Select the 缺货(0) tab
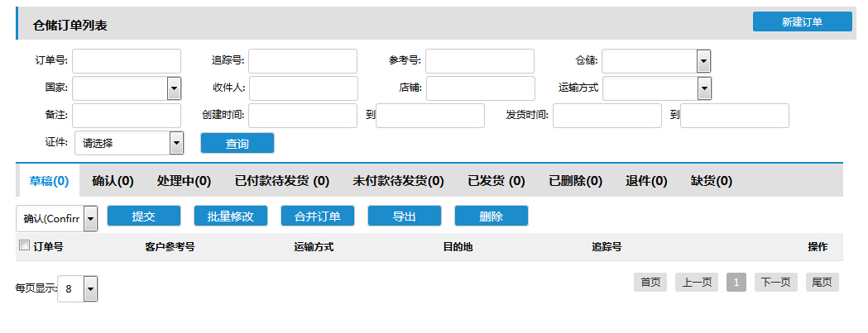868x333 pixels. tap(712, 181)
